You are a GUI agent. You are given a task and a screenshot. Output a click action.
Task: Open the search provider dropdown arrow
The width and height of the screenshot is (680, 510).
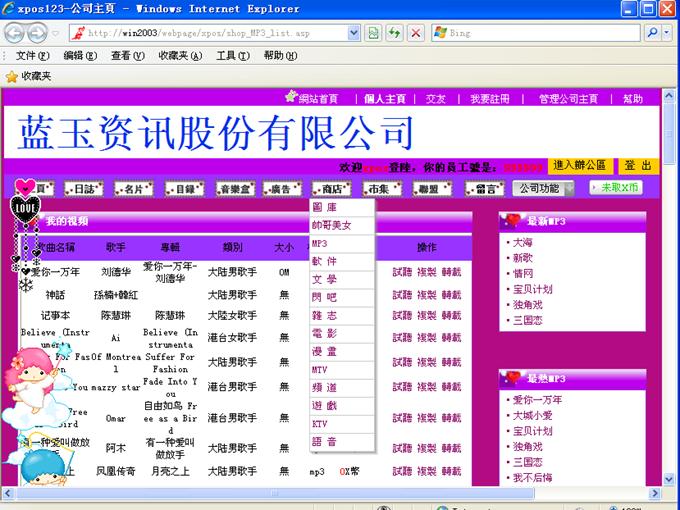coord(667,33)
